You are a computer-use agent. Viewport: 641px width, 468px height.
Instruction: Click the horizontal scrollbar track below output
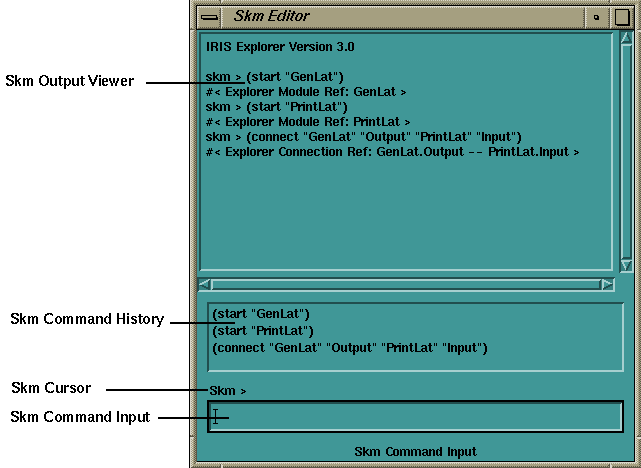click(x=408, y=284)
